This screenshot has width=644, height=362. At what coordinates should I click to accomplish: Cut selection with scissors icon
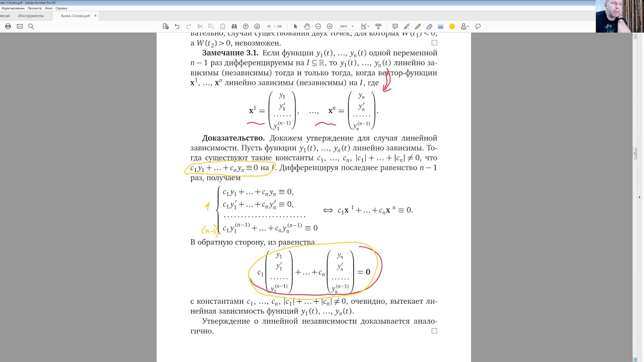pyautogui.click(x=200, y=26)
